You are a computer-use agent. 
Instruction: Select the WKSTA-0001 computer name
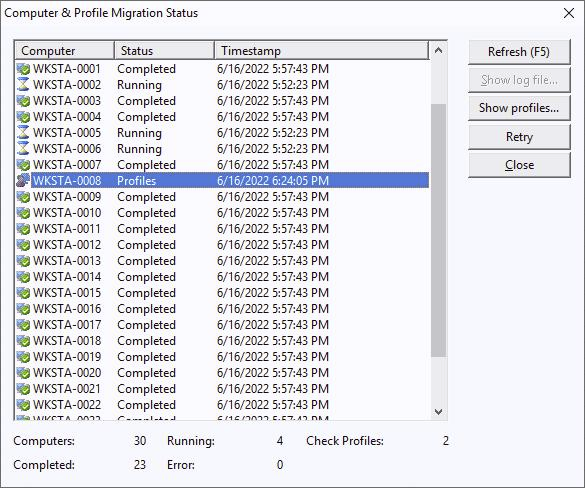click(67, 69)
